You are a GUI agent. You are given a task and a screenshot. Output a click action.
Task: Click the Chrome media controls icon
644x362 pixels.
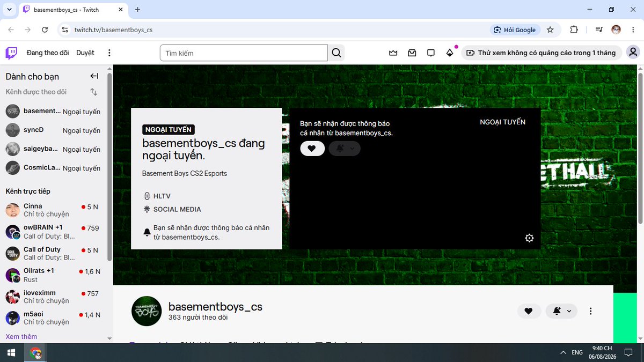coord(598,30)
